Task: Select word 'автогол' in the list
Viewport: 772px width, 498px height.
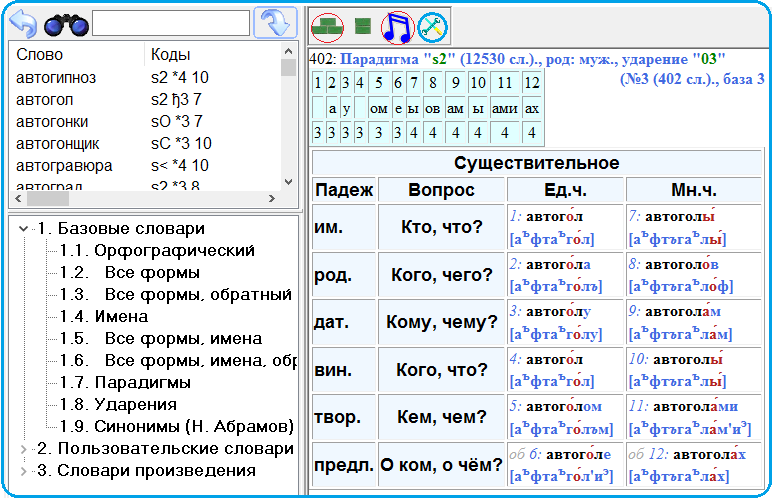Action: 45,100
